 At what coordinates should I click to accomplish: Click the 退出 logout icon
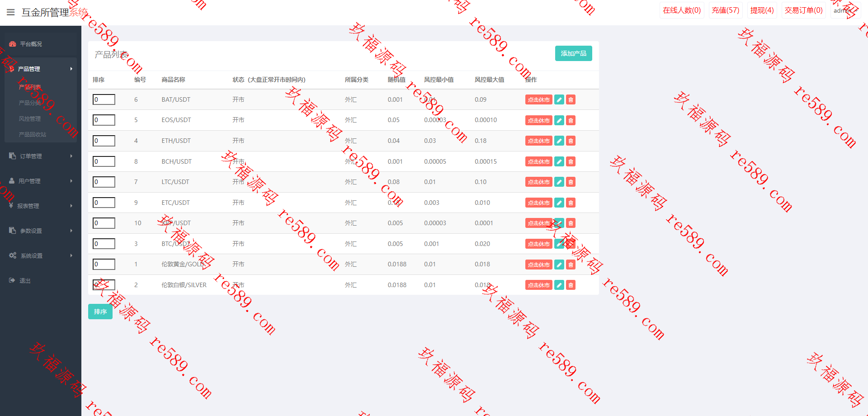click(x=12, y=280)
